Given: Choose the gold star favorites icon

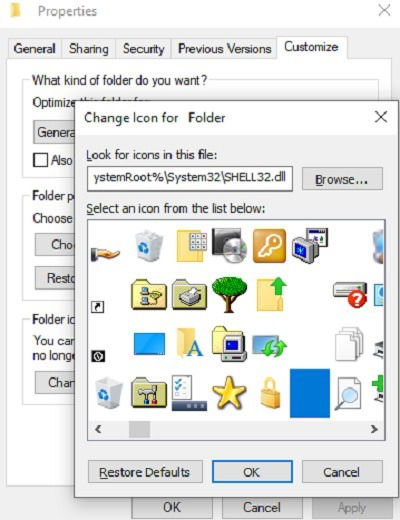Looking at the screenshot, I should [x=229, y=393].
